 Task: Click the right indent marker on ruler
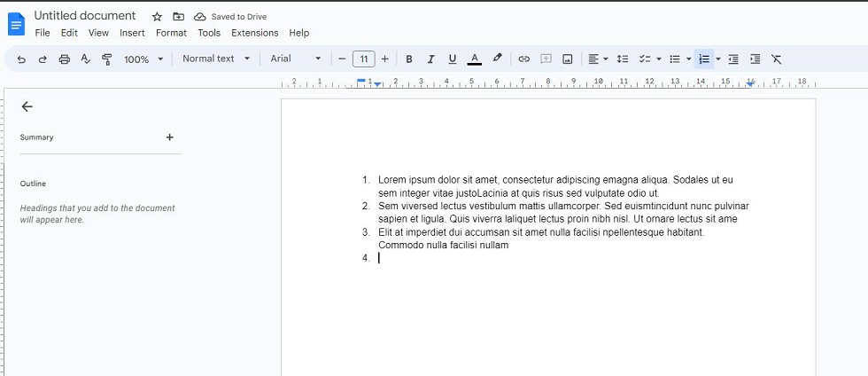750,83
